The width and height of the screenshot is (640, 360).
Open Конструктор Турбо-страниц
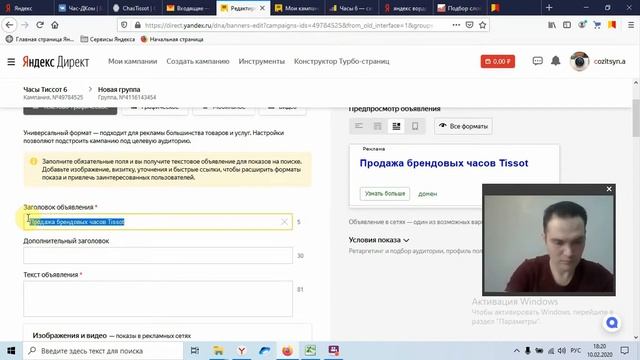pos(342,61)
